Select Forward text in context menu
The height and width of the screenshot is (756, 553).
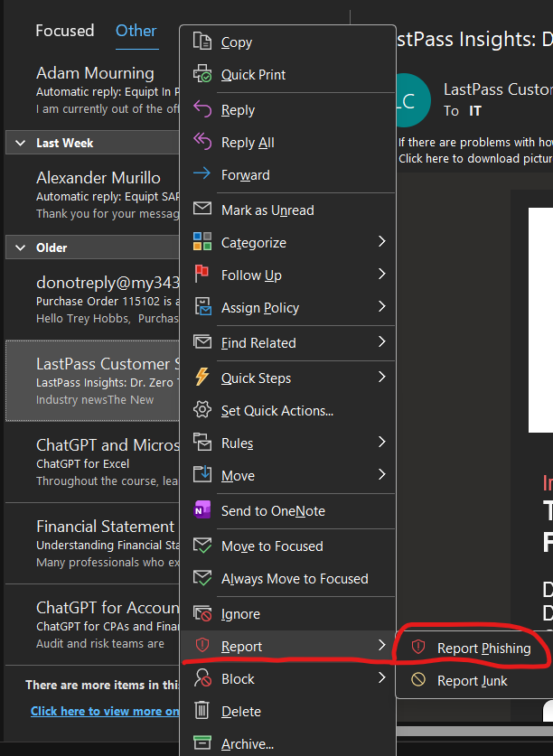(x=245, y=175)
